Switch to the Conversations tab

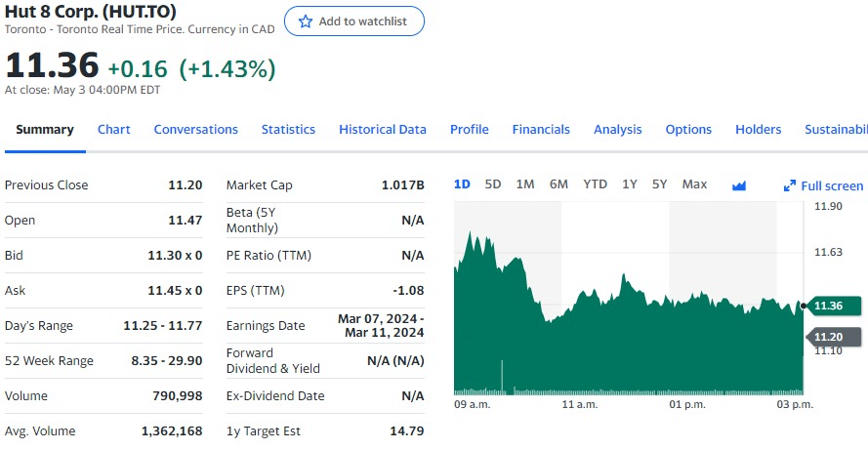pos(196,130)
